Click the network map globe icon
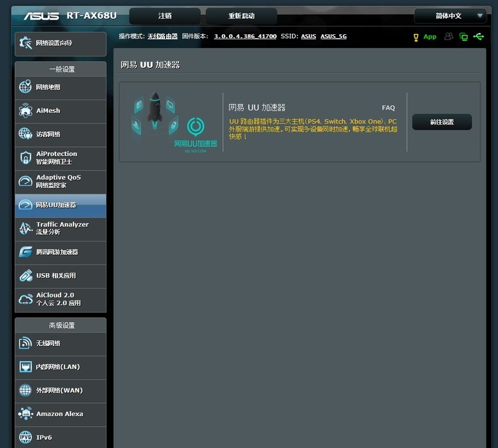 point(26,86)
